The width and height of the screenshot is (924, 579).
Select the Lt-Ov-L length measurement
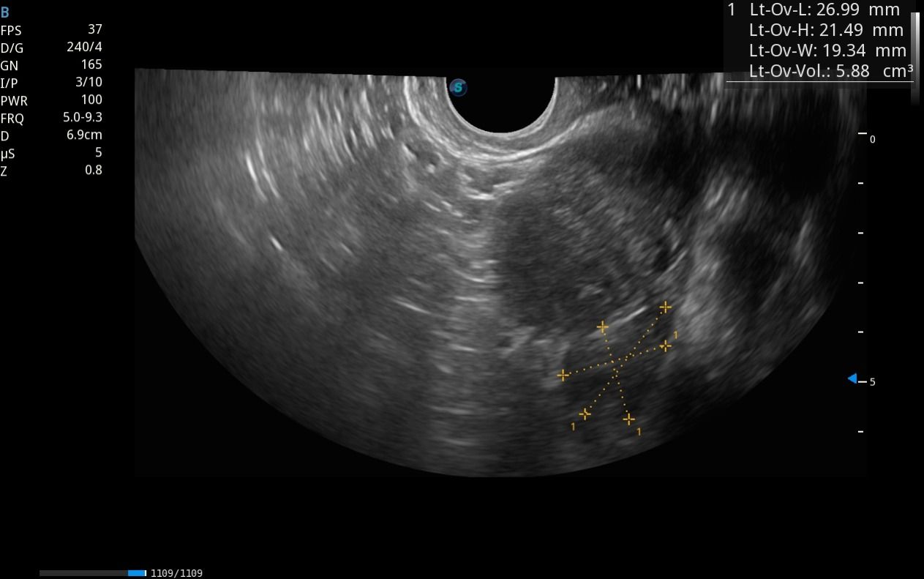[825, 10]
